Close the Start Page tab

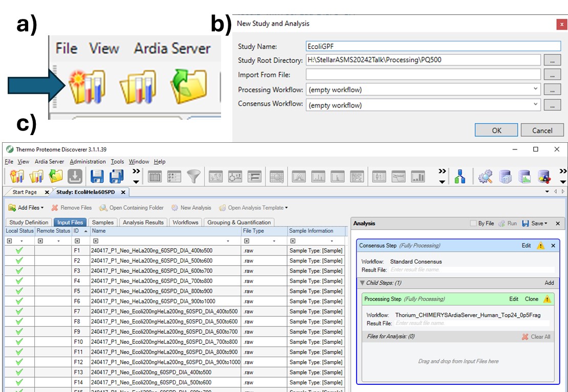click(x=47, y=192)
